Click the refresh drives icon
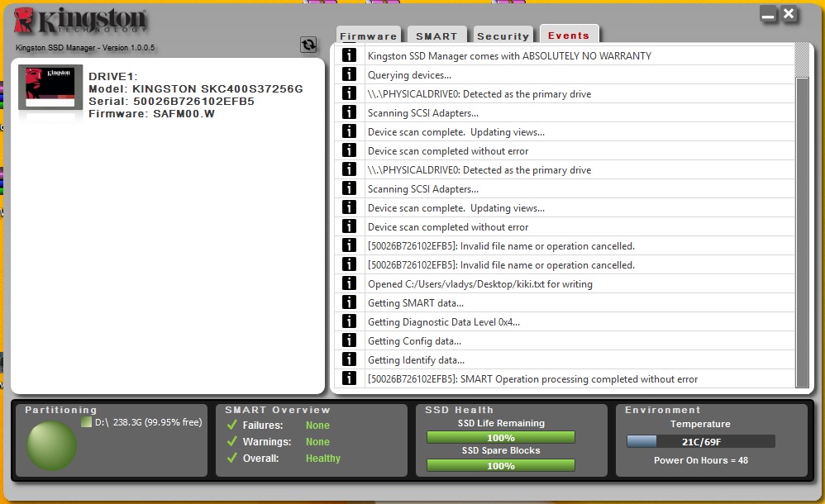Image resolution: width=825 pixels, height=504 pixels. [308, 45]
